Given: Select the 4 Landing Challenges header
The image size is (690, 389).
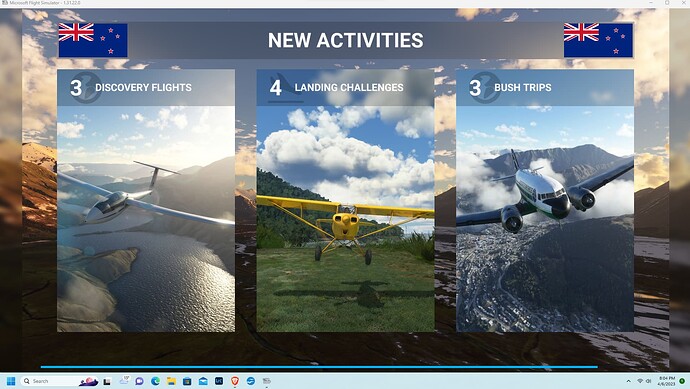Looking at the screenshot, I should [345, 88].
